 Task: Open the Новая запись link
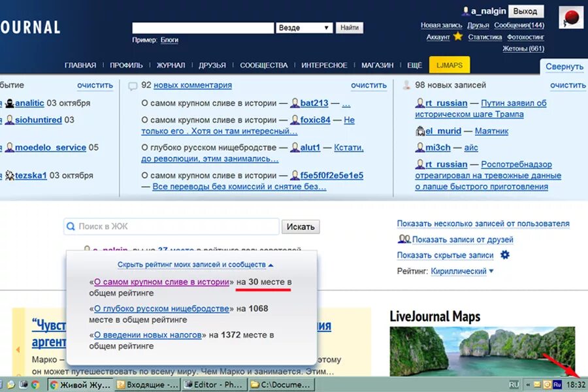[441, 25]
